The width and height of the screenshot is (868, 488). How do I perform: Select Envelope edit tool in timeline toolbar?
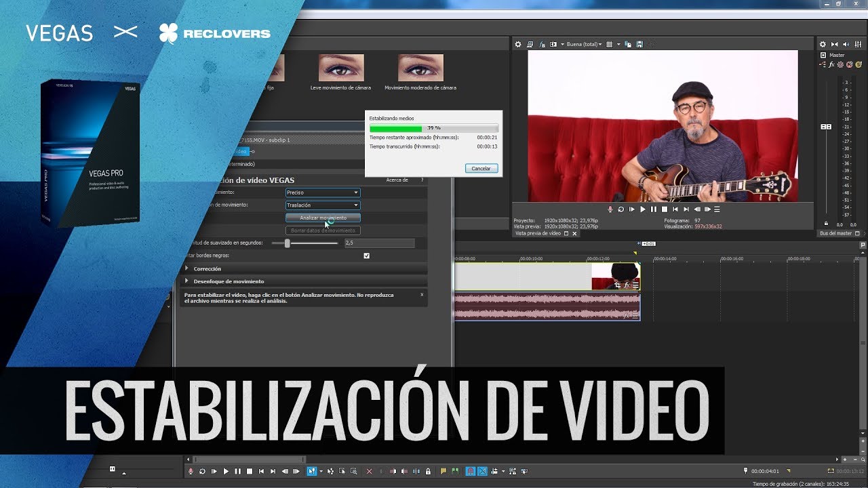[x=331, y=471]
